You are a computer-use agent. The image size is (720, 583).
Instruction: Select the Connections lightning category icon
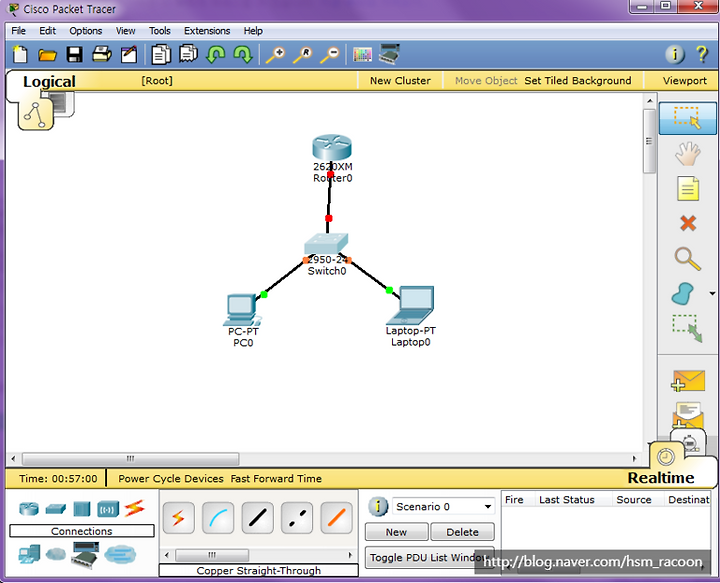[135, 508]
